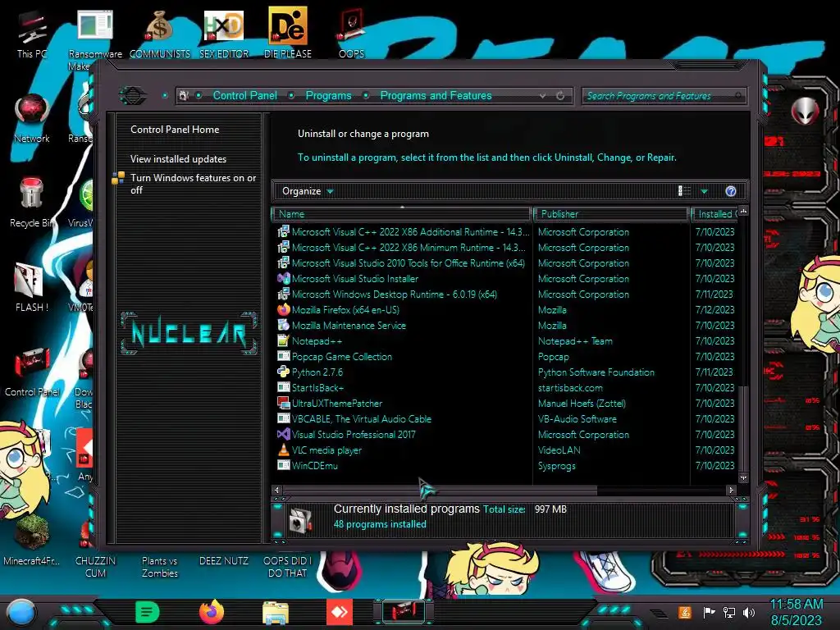Viewport: 840px width, 630px height.
Task: Open the DIE PLEASE desktop icon
Action: [x=288, y=33]
